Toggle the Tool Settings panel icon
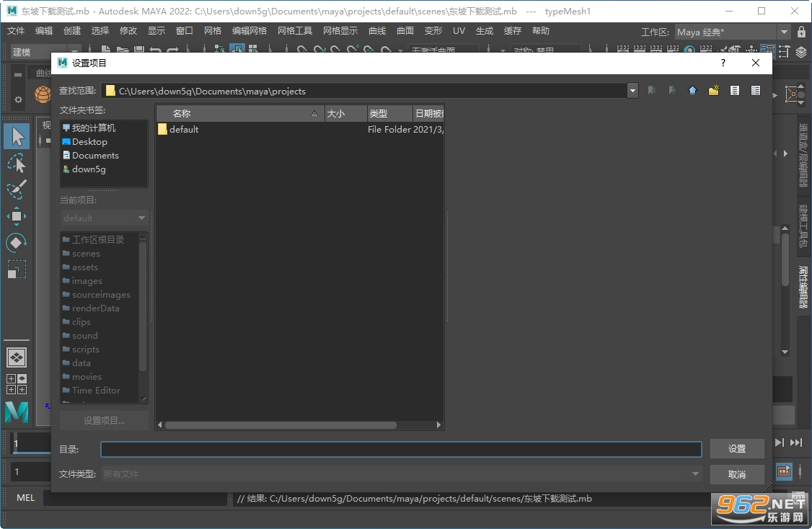 coord(784,51)
